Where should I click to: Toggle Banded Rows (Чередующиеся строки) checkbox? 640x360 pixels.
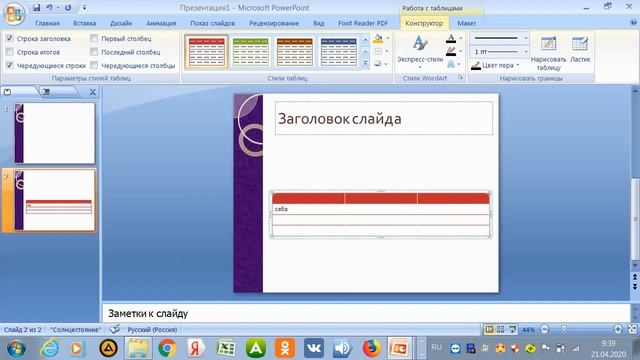click(x=9, y=65)
